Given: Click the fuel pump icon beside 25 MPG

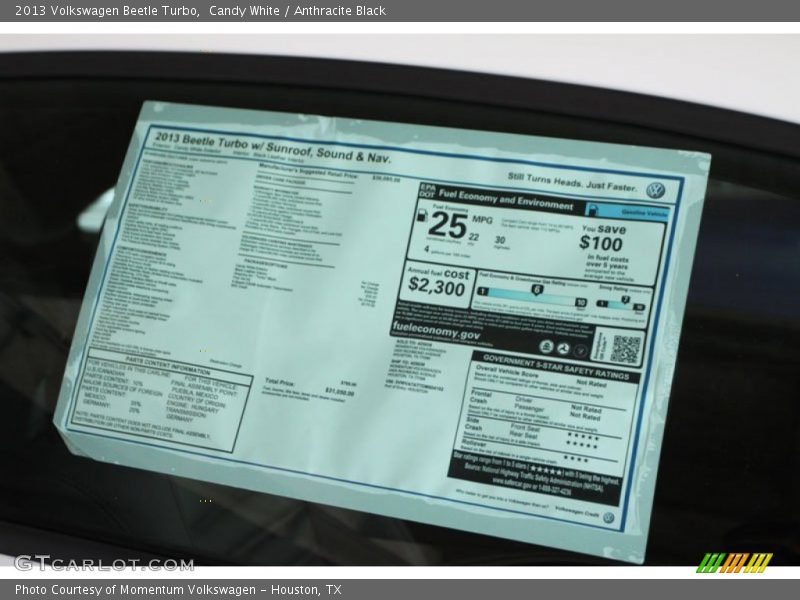Looking at the screenshot, I should click(421, 217).
